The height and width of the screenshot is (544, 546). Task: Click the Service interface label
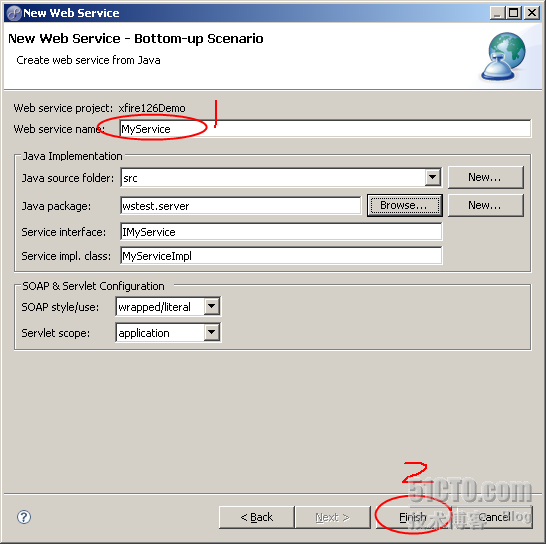[x=64, y=232]
